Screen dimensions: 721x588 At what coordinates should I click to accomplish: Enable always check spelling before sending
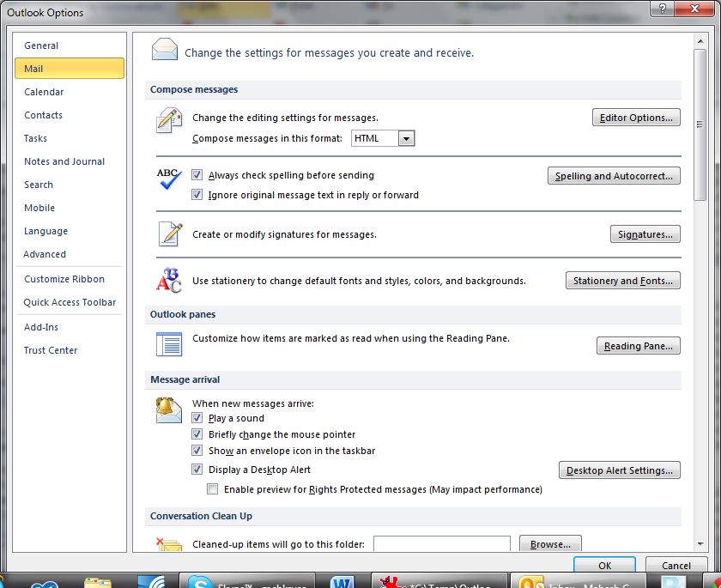click(x=197, y=174)
